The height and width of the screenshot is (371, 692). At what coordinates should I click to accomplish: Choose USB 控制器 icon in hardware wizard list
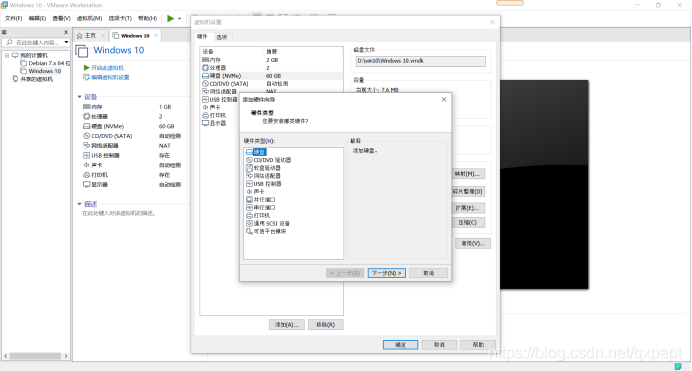249,184
